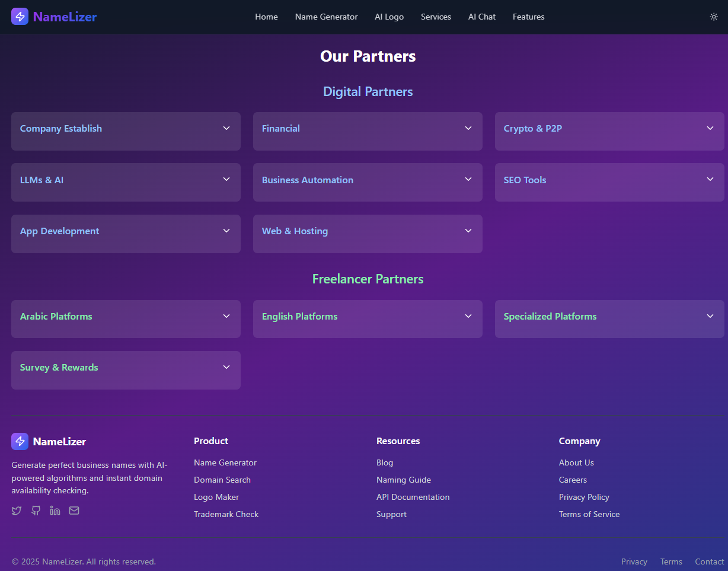Select the LinkedIn icon
Image resolution: width=728 pixels, height=571 pixels.
[x=55, y=511]
